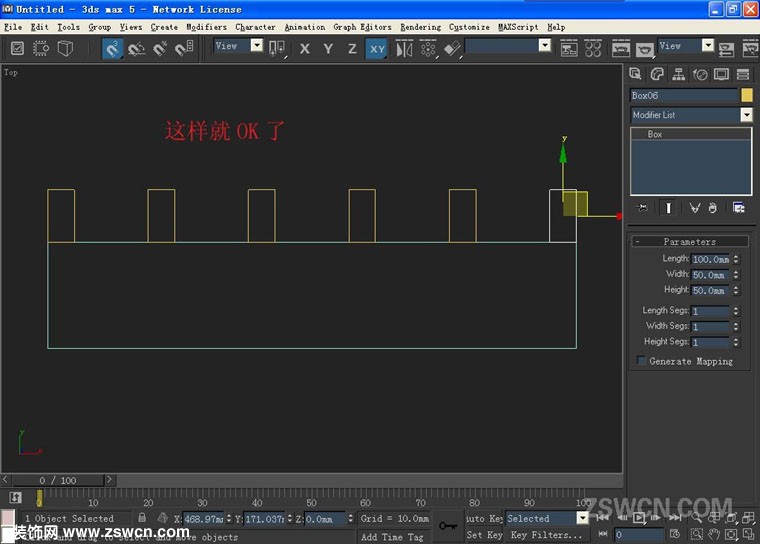Select the Box entry in modifier stack

pos(691,134)
